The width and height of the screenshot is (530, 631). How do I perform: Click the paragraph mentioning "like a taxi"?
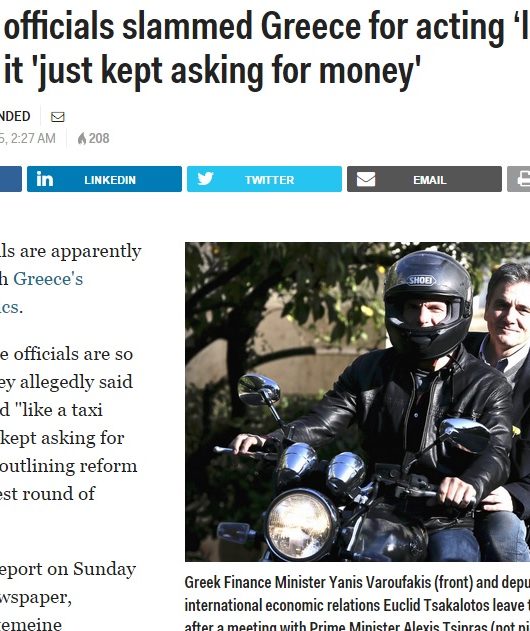[x=68, y=423]
